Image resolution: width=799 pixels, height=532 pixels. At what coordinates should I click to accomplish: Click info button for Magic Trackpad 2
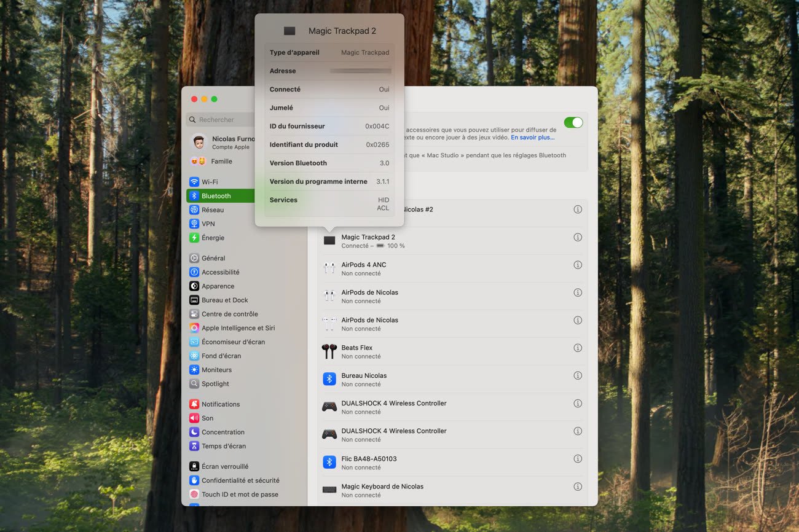(x=577, y=237)
